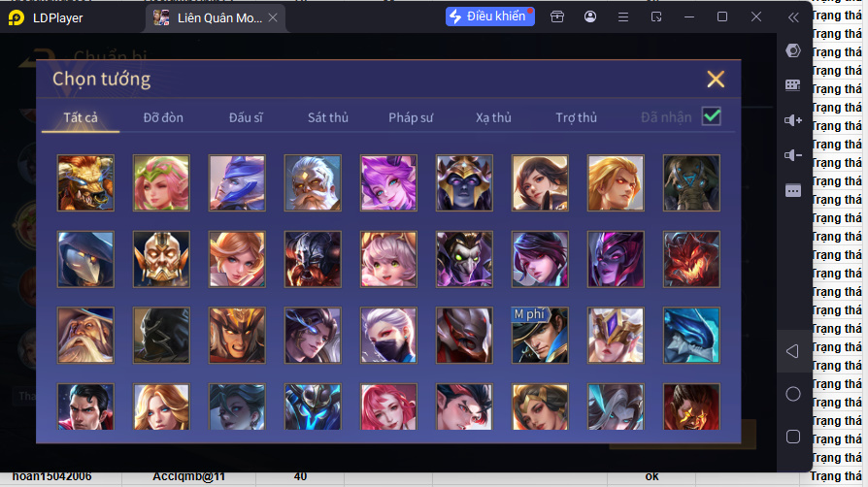
Task: Expand the three-dot more tools sidebar button
Action: coord(792,190)
